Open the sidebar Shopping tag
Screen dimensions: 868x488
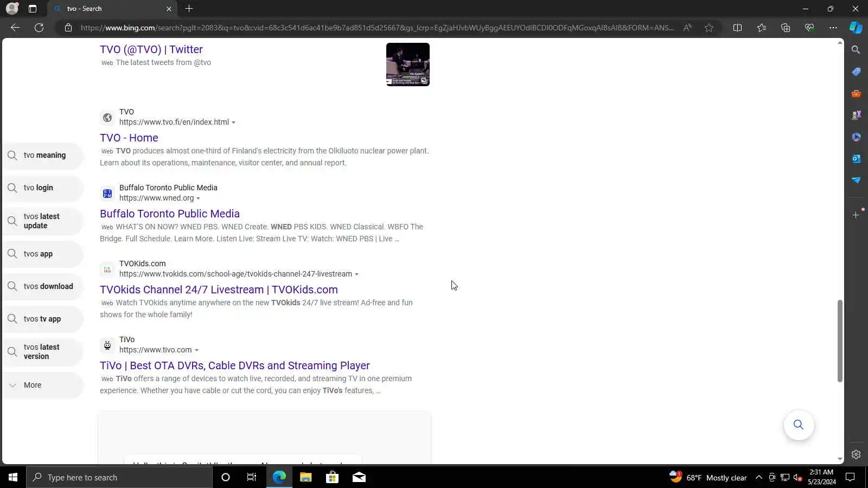coord(856,72)
